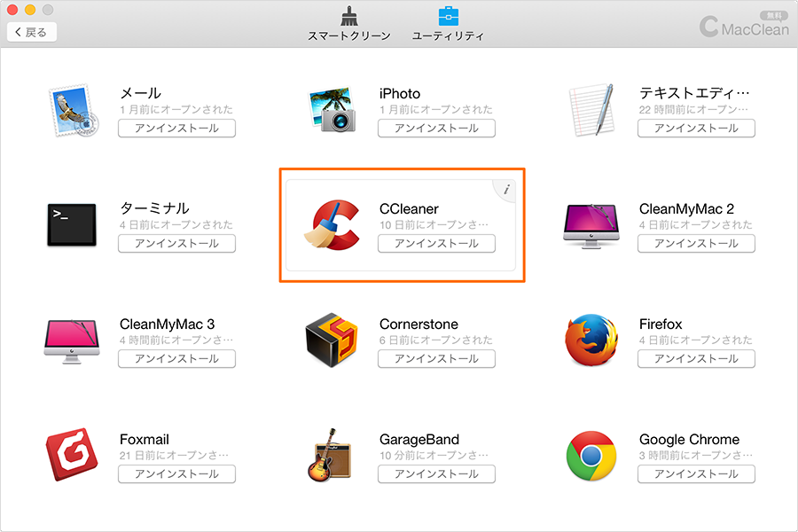Screen dimensions: 798x532
Task: Click "21 日前にオープンさ…" under Foxmail
Action: click(174, 455)
